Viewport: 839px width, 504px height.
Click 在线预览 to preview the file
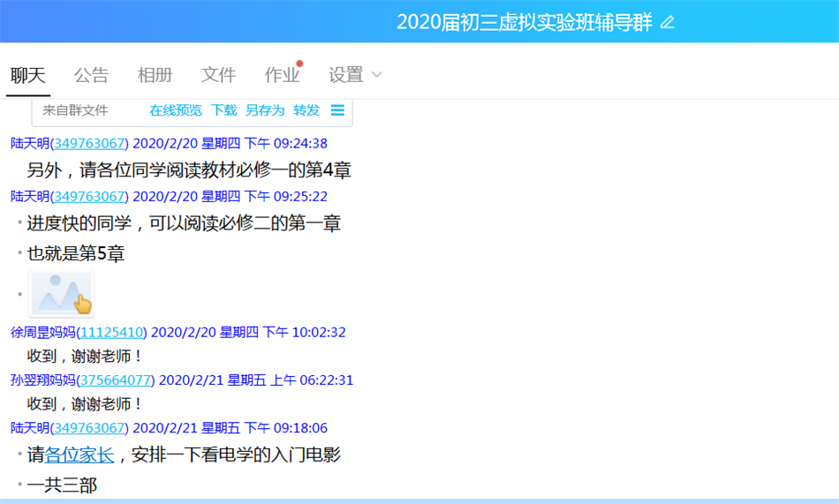click(176, 110)
